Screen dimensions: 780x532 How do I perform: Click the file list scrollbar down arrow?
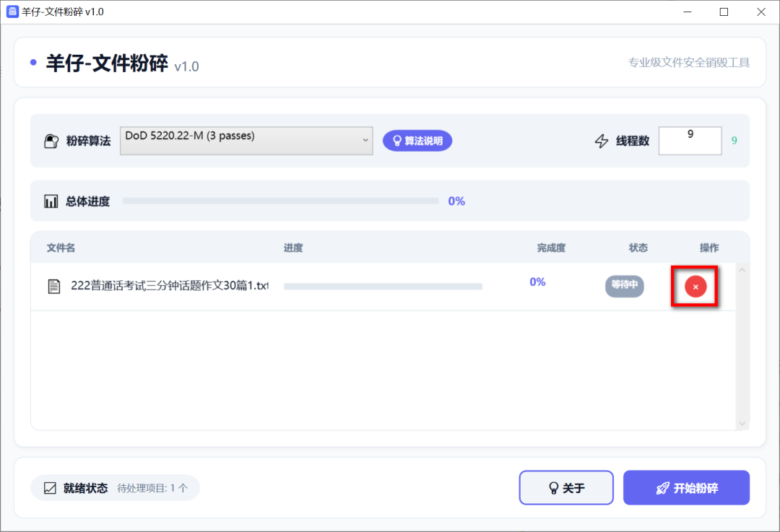tap(742, 423)
